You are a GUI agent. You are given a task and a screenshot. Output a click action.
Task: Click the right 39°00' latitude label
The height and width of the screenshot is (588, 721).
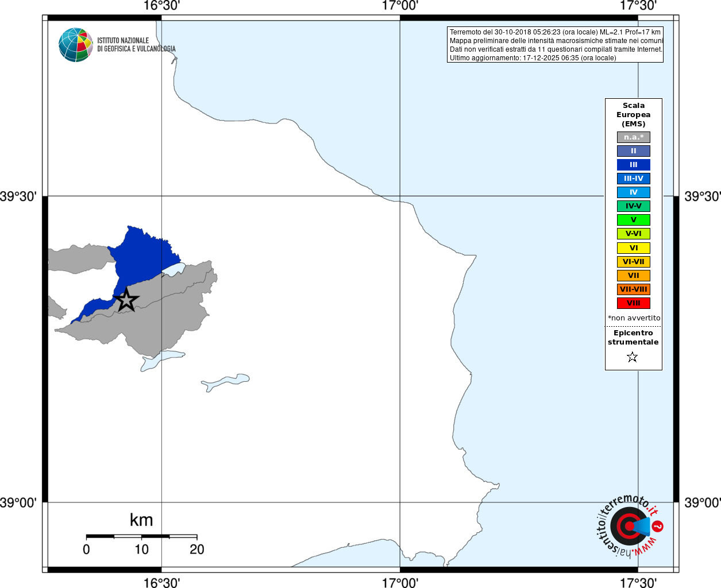703,503
